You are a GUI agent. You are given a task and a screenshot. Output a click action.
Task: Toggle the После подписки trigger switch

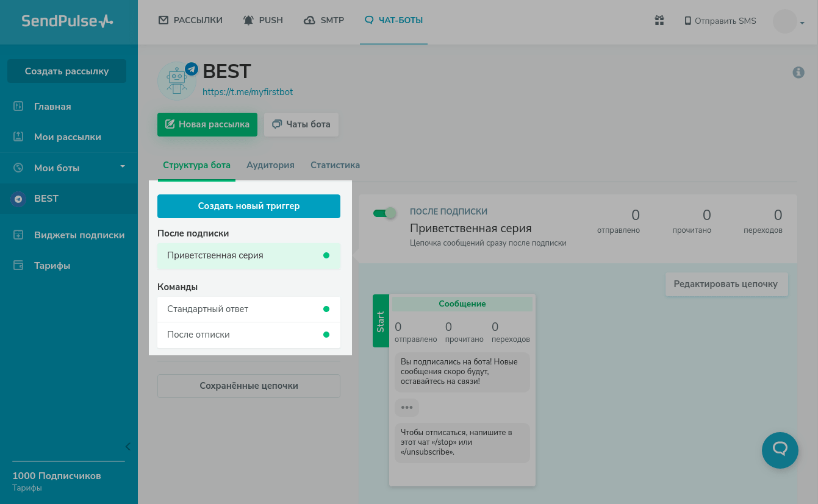pos(384,213)
